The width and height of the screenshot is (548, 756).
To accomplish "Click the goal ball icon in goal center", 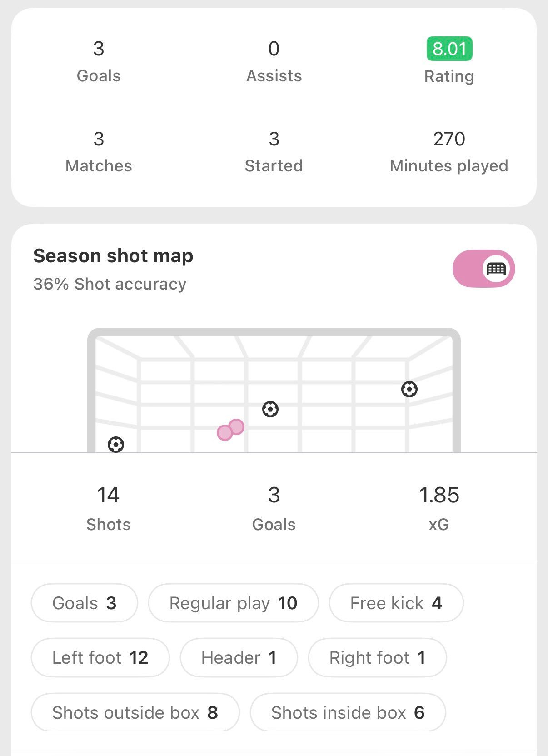I will (x=270, y=409).
